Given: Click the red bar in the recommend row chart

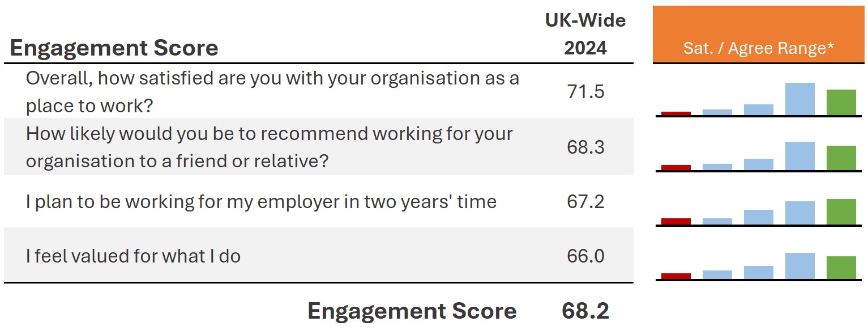Looking at the screenshot, I should tap(676, 167).
